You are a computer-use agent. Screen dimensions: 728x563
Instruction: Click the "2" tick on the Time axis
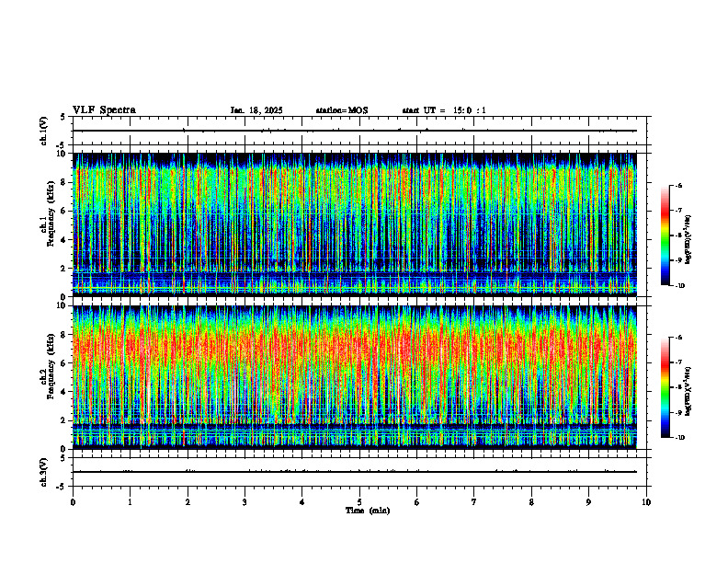pos(188,502)
